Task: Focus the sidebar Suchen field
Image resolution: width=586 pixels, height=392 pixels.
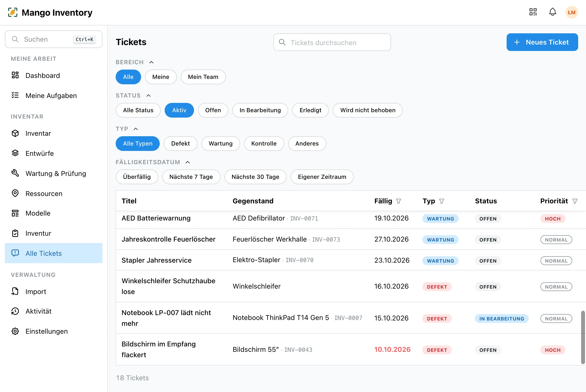Action: pos(53,39)
